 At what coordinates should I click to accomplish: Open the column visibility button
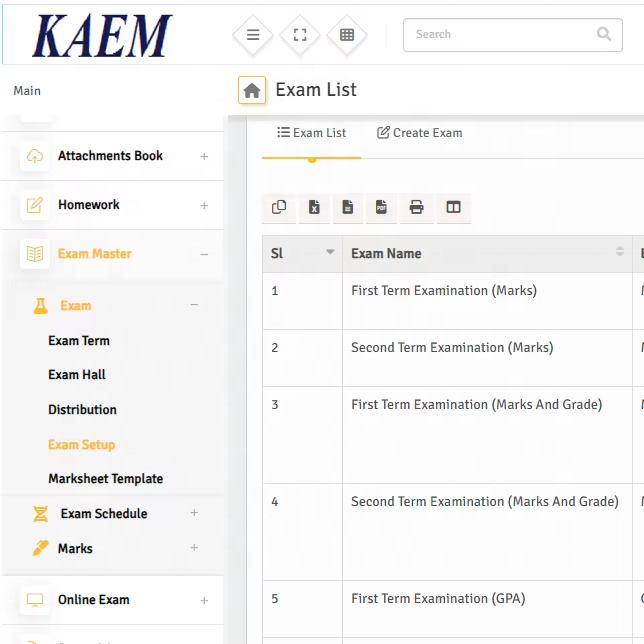(453, 207)
